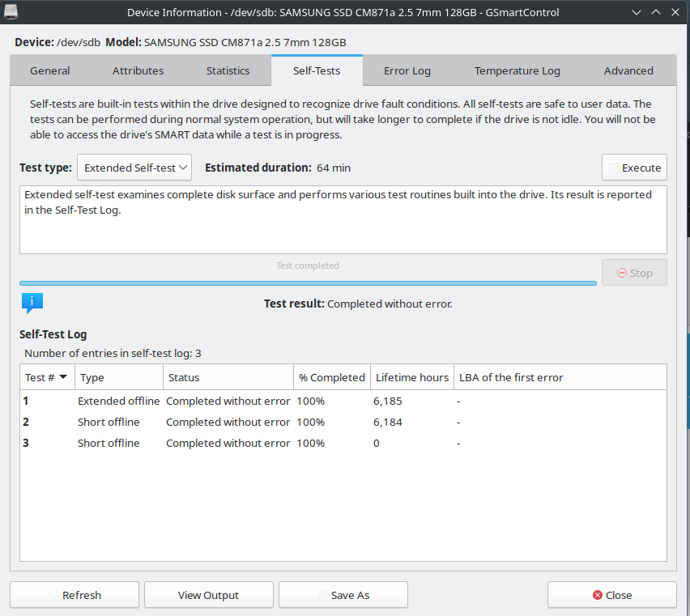Viewport: 690px width, 616px height.
Task: Go to the Temperature Log tab
Action: click(517, 70)
